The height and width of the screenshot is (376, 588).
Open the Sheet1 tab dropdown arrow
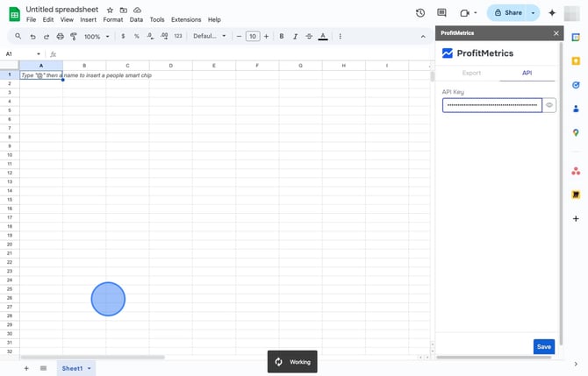(90, 368)
